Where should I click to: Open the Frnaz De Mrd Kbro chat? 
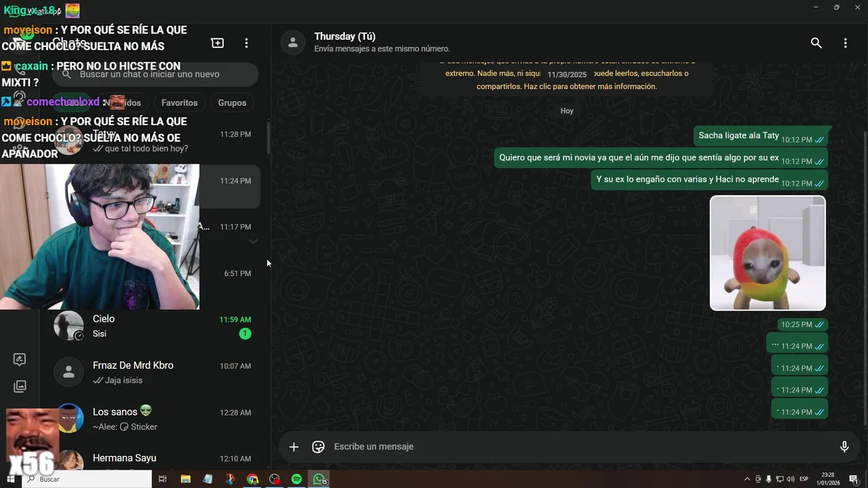click(156, 372)
